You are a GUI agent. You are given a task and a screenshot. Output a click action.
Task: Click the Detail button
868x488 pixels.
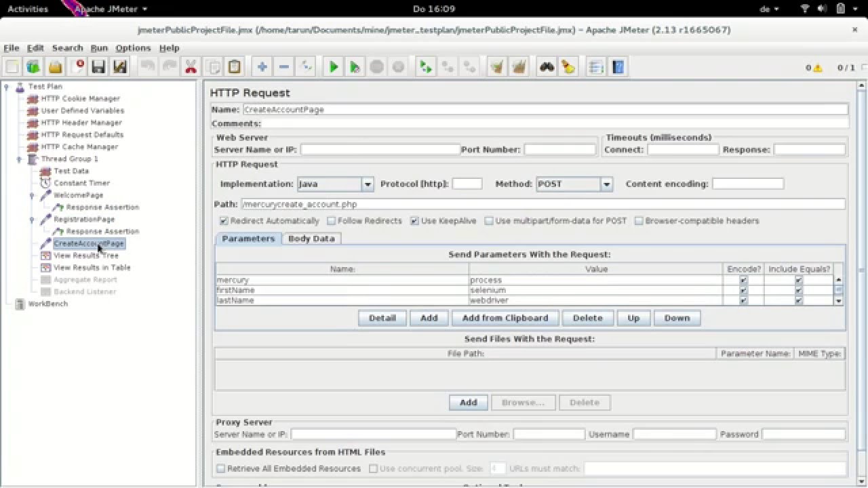382,318
